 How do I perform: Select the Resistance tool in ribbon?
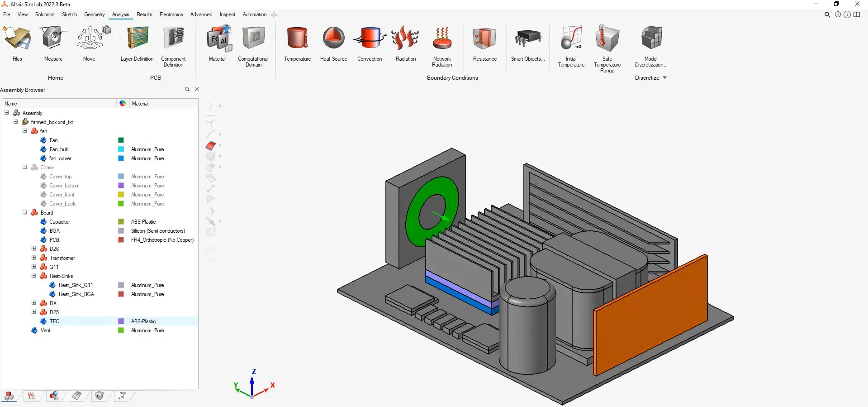[484, 38]
